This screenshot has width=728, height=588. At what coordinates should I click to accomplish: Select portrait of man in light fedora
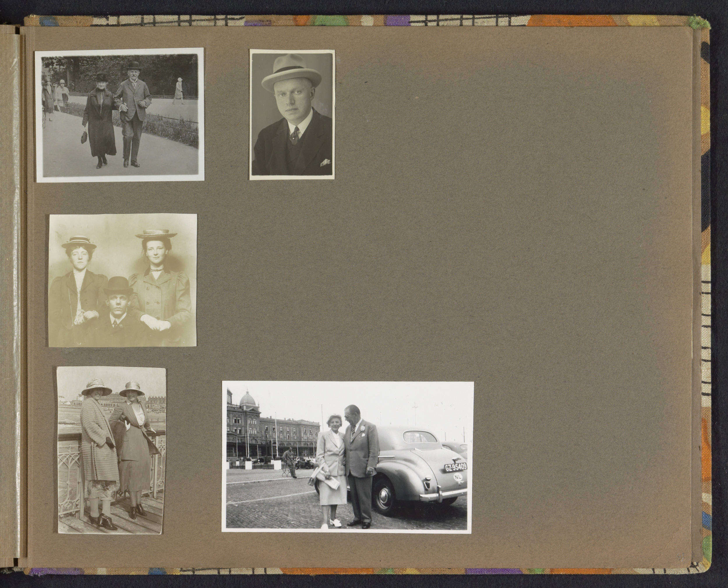292,114
